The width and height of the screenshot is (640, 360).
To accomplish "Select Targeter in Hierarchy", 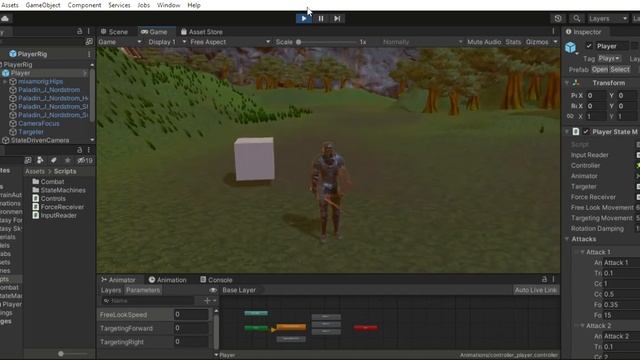I will tap(31, 132).
